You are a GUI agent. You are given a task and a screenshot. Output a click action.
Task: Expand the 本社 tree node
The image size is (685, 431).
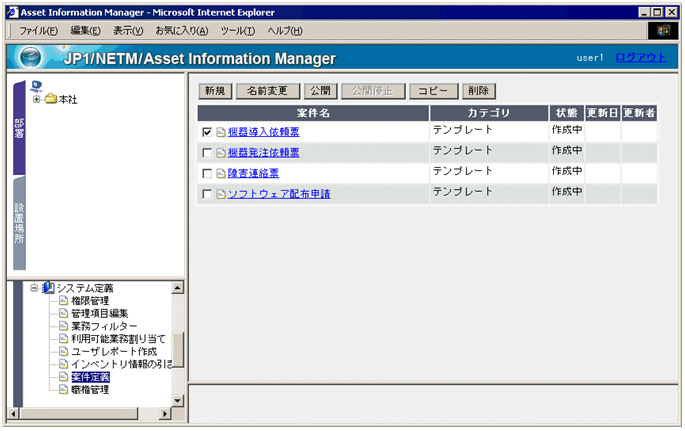tap(37, 99)
